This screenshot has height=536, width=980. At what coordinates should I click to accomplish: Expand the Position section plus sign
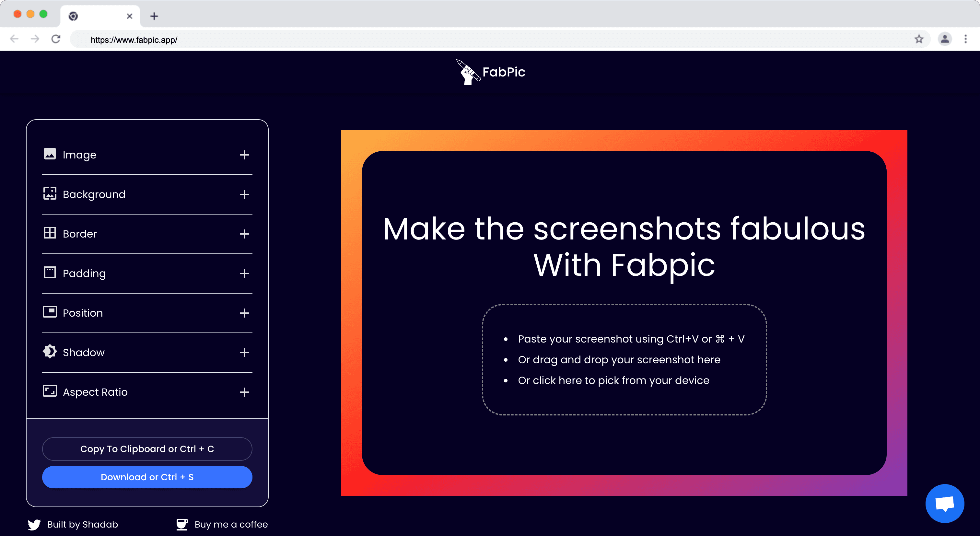point(245,313)
